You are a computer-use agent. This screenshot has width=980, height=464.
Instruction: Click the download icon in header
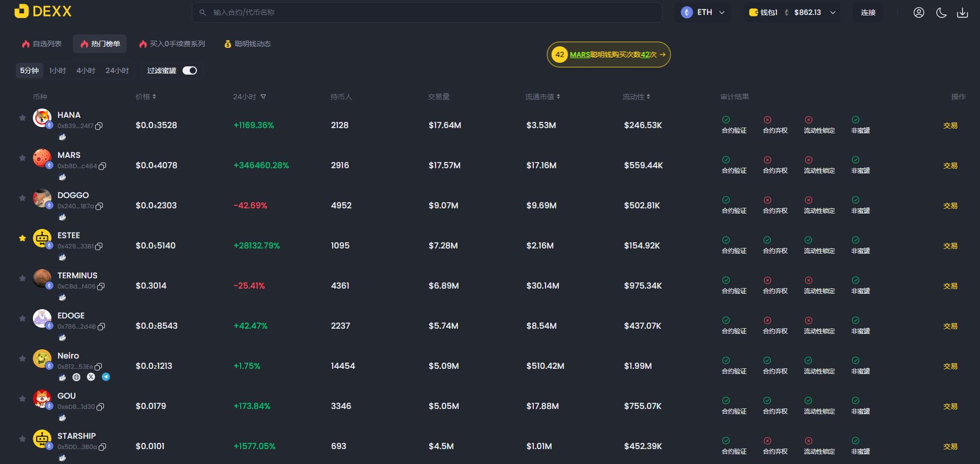click(963, 12)
